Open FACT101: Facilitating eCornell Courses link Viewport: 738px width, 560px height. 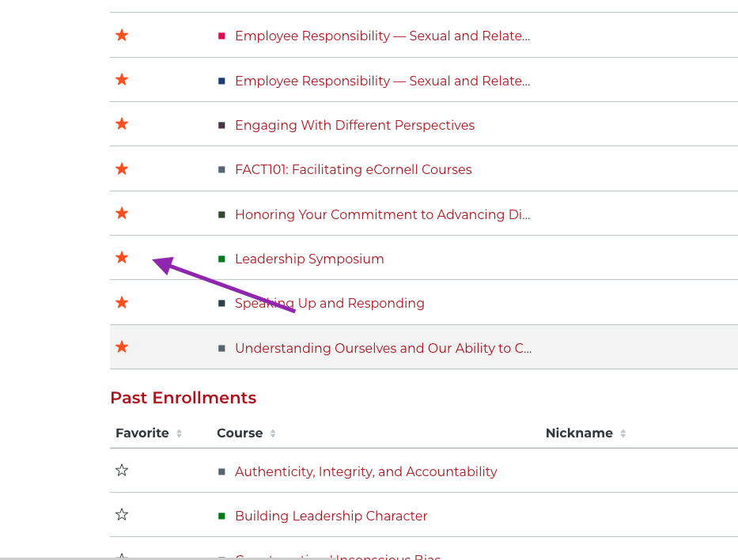click(353, 169)
